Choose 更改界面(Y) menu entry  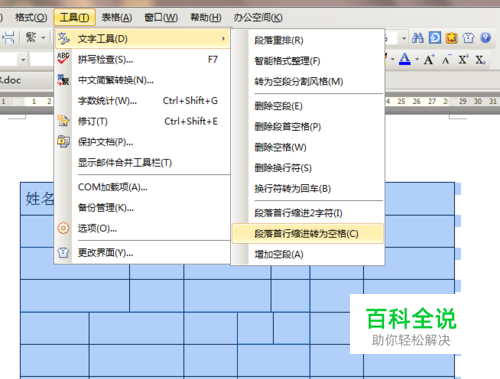pyautogui.click(x=143, y=253)
